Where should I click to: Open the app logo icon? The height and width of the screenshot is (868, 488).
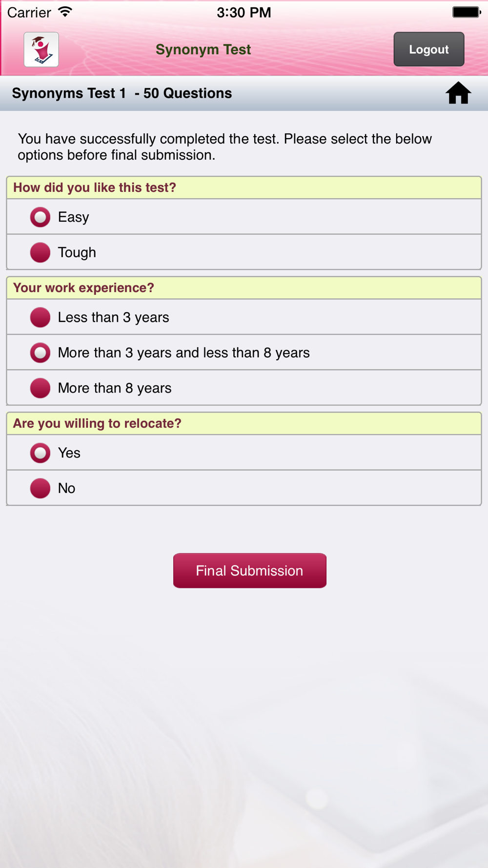pyautogui.click(x=41, y=49)
